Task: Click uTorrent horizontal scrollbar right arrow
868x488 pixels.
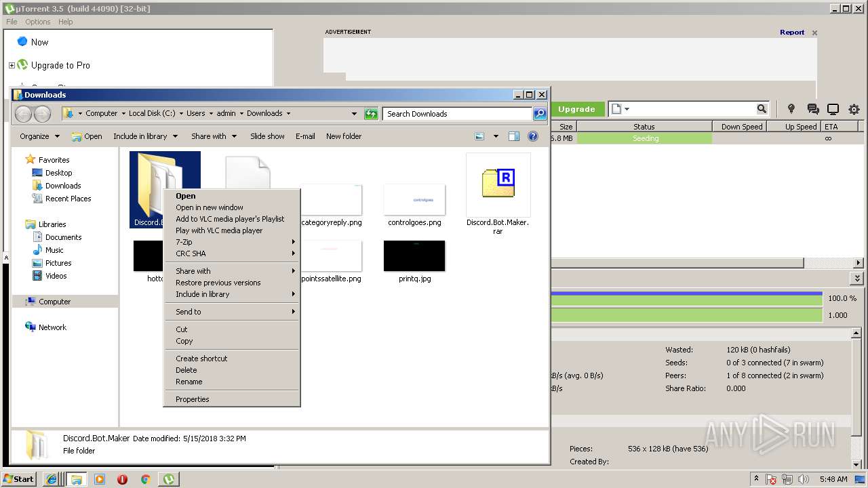Action: 859,263
